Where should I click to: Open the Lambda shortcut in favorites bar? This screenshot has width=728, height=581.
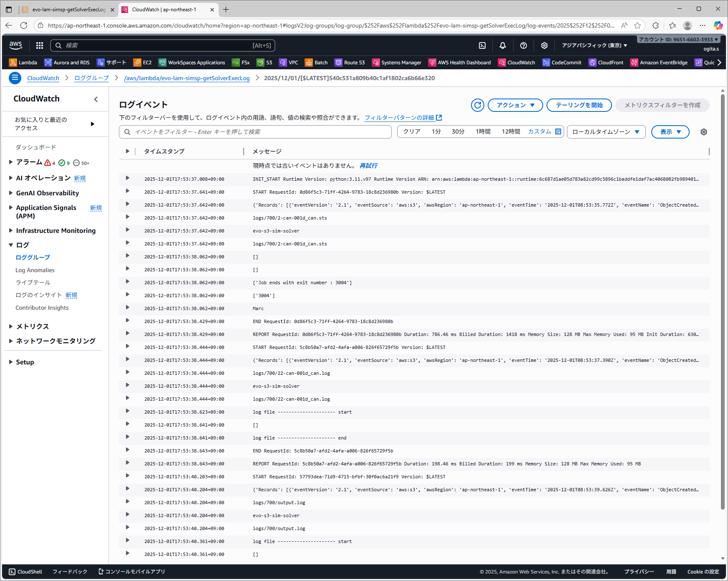point(23,63)
